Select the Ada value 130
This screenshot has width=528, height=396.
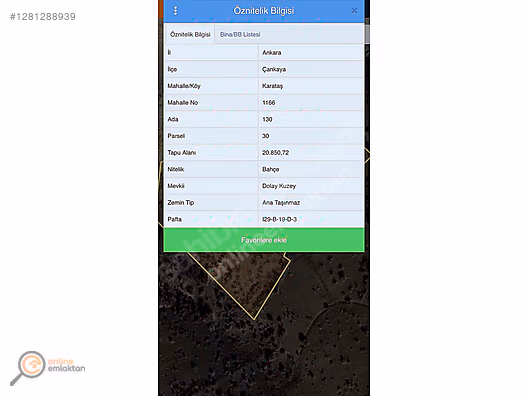click(311, 119)
